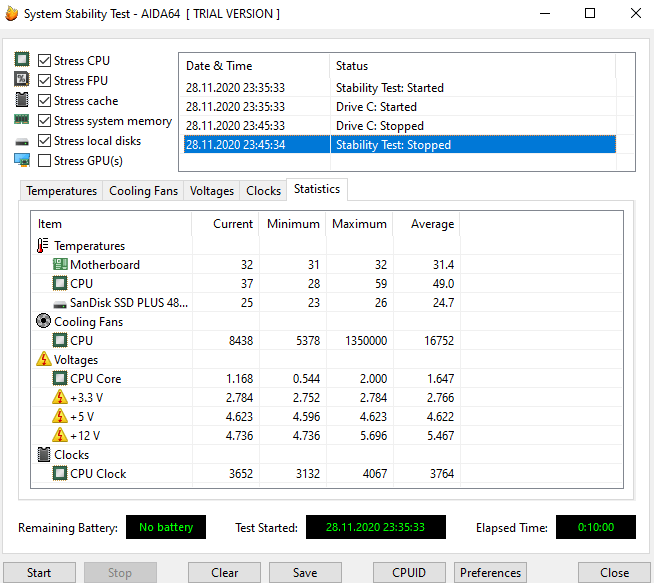Viewport: 654px width, 583px height.
Task: Click the disk drive icon beside Stress local disks
Action: point(22,142)
